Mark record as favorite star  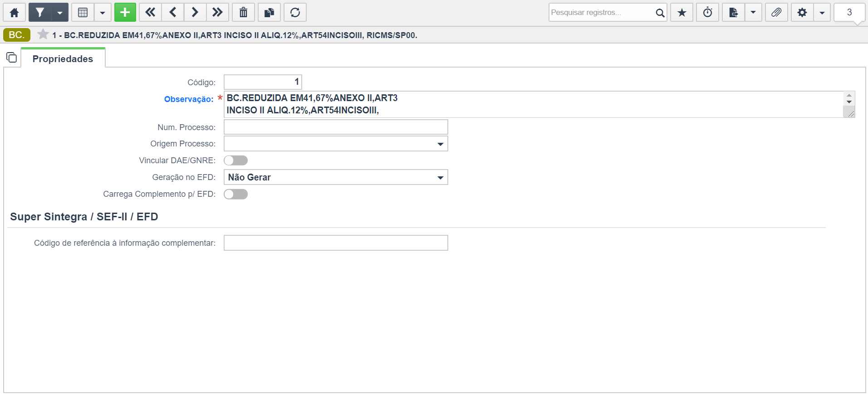coord(43,34)
